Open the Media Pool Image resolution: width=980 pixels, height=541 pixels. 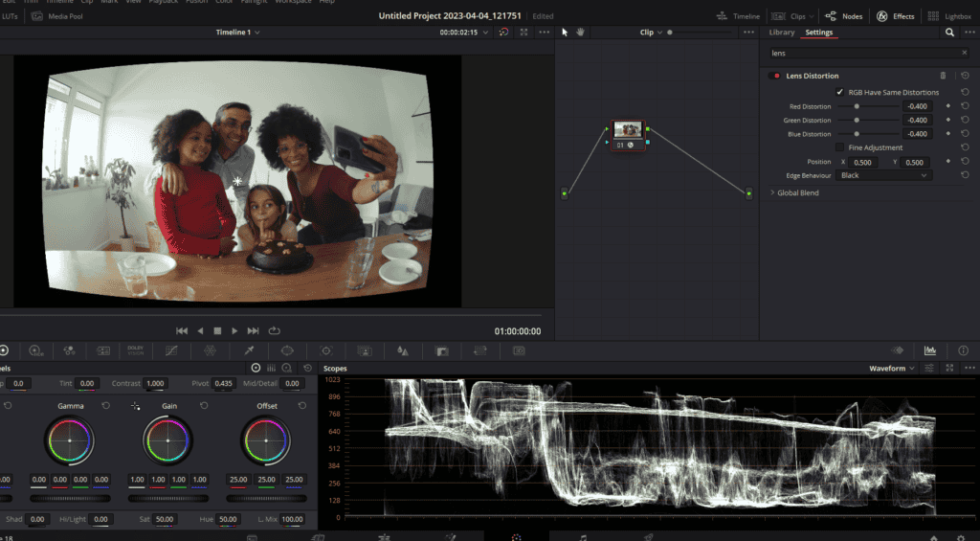click(x=56, y=16)
